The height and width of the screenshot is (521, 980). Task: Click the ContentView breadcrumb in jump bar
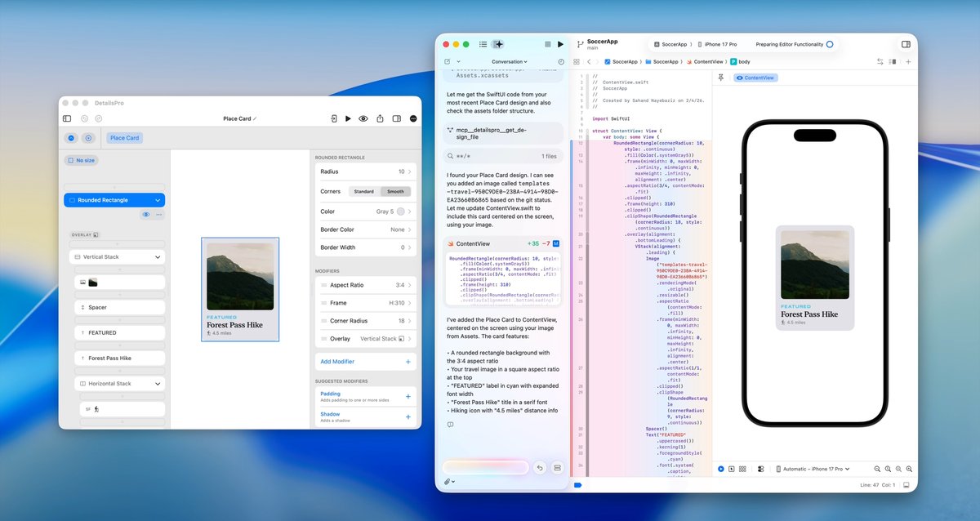pos(703,61)
